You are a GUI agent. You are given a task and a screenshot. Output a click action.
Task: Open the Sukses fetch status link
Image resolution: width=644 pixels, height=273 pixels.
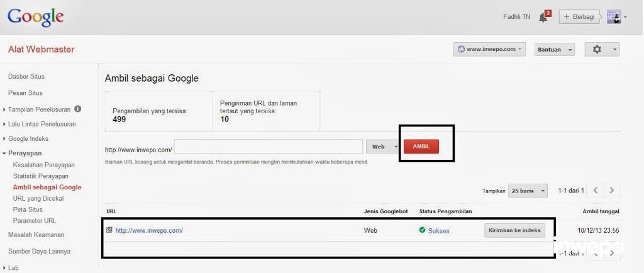click(438, 231)
